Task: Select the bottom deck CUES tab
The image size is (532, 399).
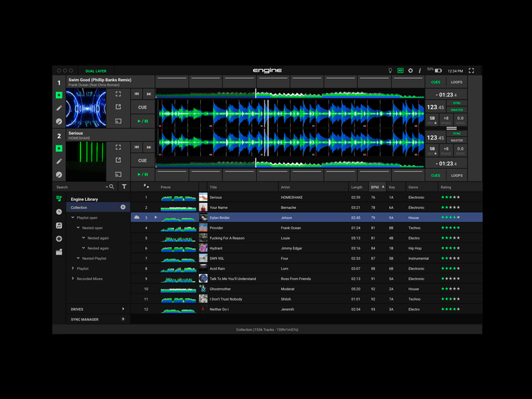Action: pos(436,176)
